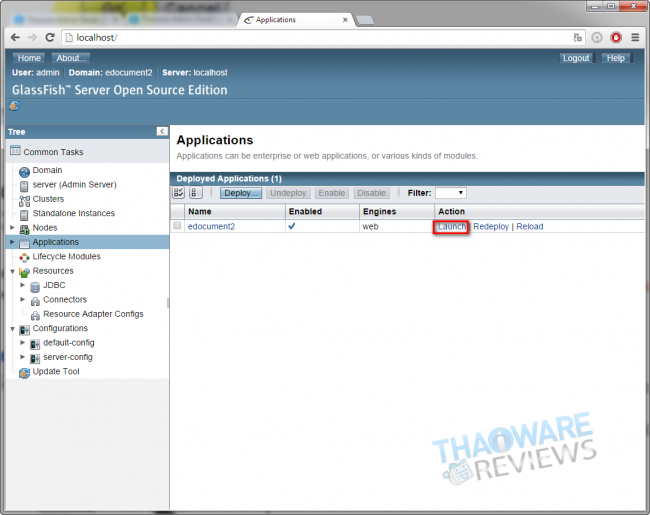Click the Resources icon in tree

pyautogui.click(x=24, y=272)
